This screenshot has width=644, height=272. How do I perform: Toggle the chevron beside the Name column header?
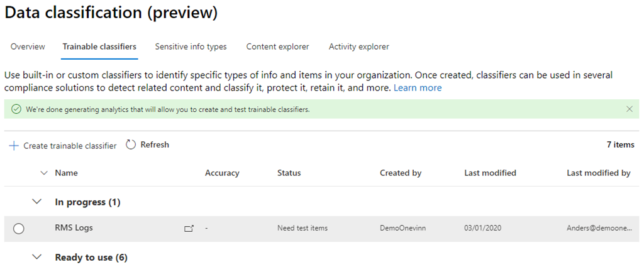tap(44, 173)
